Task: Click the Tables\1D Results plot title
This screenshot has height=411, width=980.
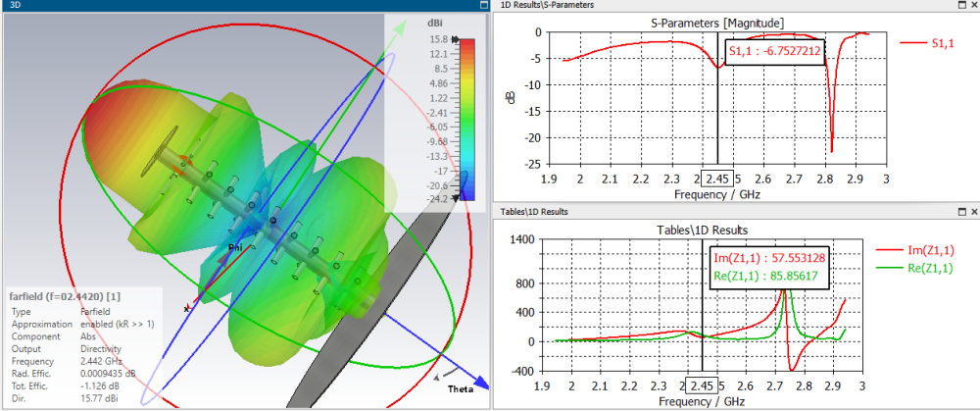Action: (x=705, y=231)
